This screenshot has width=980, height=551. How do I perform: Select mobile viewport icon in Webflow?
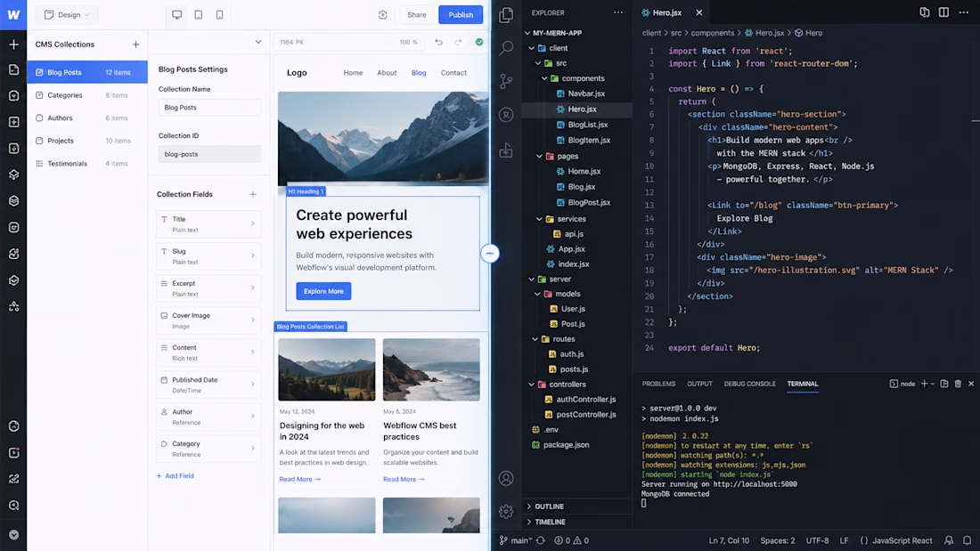219,14
